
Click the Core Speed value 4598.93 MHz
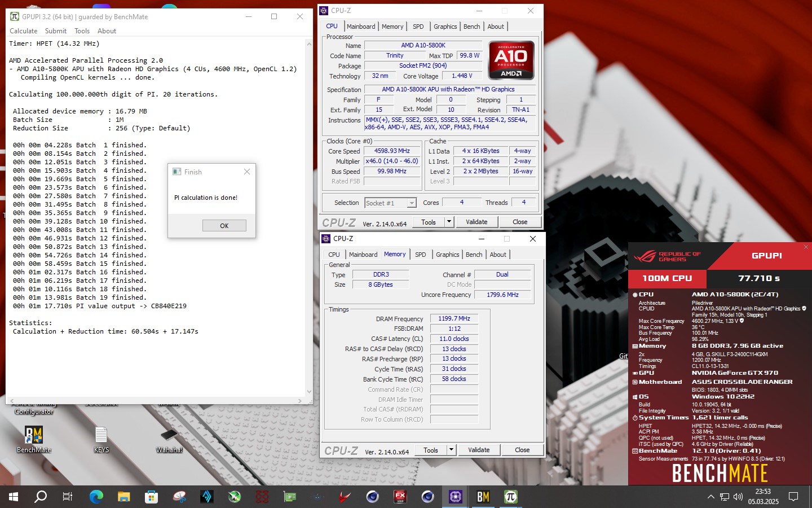click(392, 151)
